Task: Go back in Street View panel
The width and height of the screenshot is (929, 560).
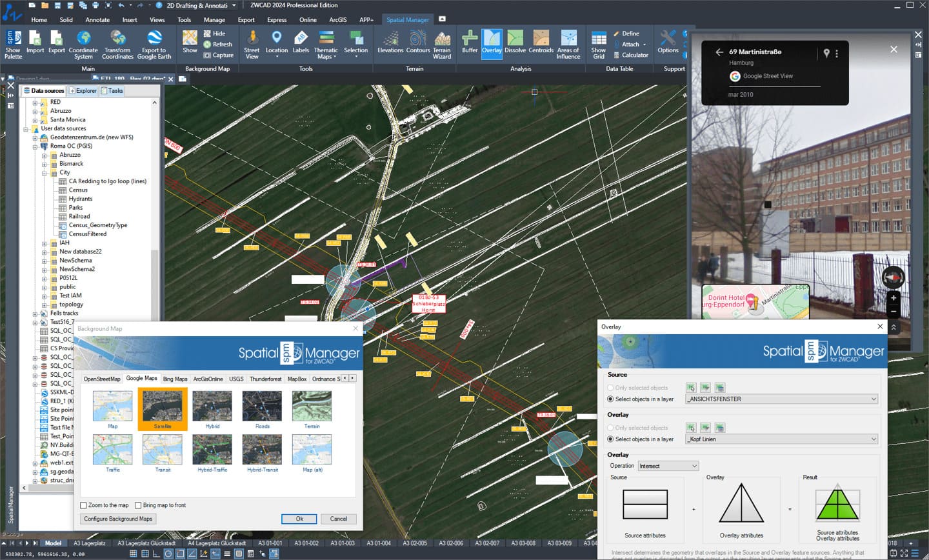Action: 719,52
